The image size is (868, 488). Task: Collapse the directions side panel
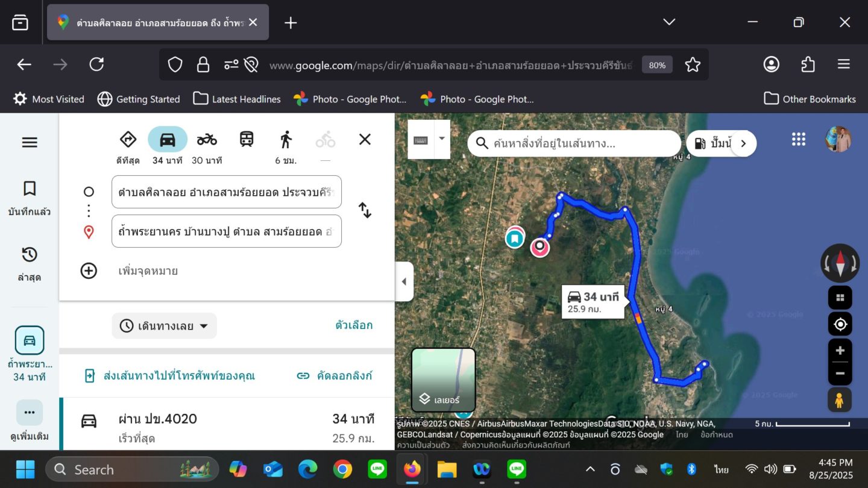[x=404, y=281]
